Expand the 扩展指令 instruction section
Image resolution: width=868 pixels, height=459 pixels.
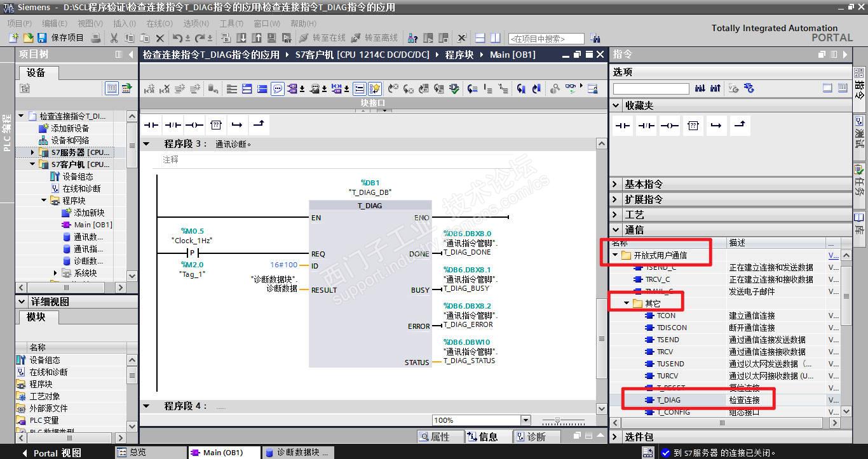[615, 199]
